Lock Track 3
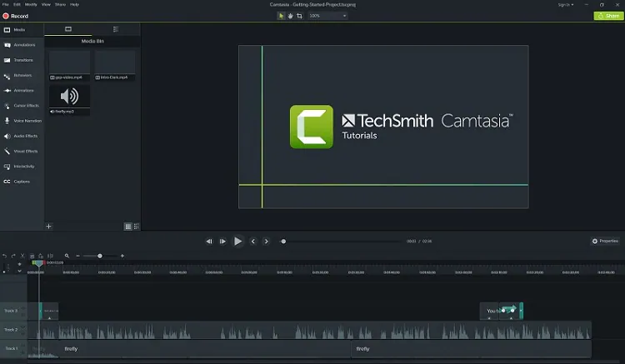This screenshot has height=364, width=625. (x=23, y=314)
